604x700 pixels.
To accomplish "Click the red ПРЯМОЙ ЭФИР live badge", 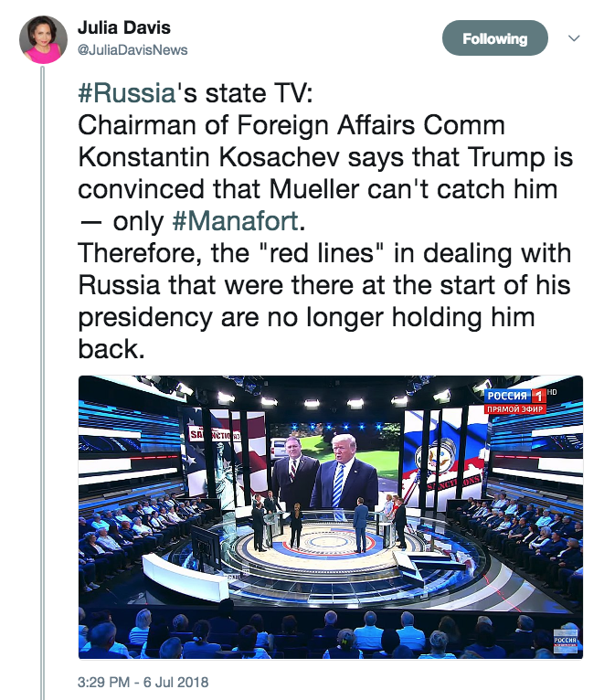I will pyautogui.click(x=514, y=408).
